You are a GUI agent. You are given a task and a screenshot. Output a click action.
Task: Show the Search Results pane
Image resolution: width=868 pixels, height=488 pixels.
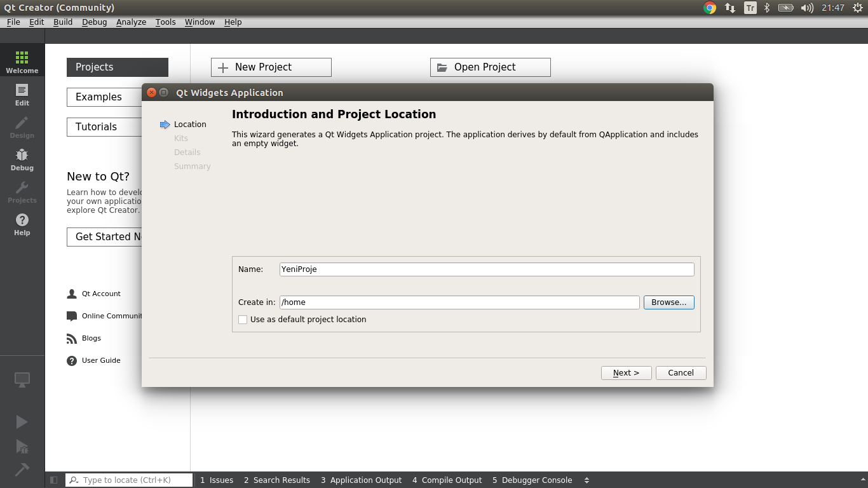point(277,480)
